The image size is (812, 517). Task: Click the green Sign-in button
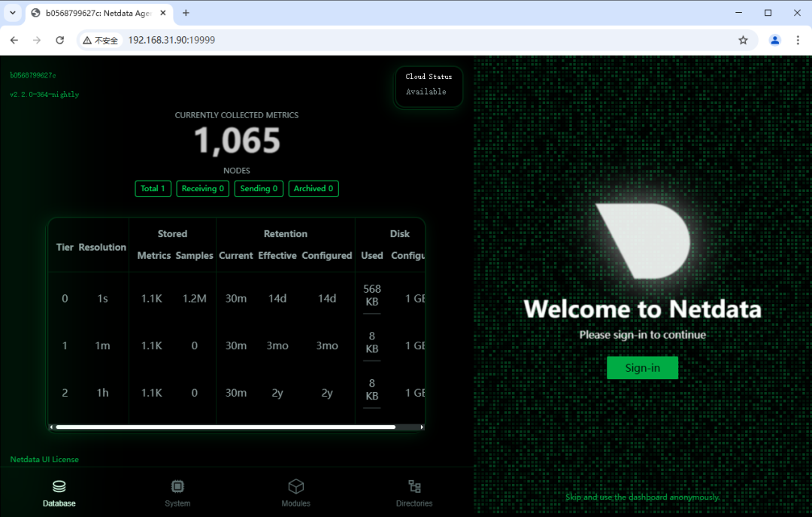pyautogui.click(x=642, y=368)
